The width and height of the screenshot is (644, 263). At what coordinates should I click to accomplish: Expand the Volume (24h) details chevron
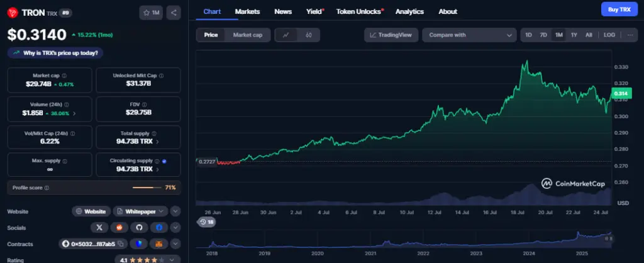tap(74, 113)
